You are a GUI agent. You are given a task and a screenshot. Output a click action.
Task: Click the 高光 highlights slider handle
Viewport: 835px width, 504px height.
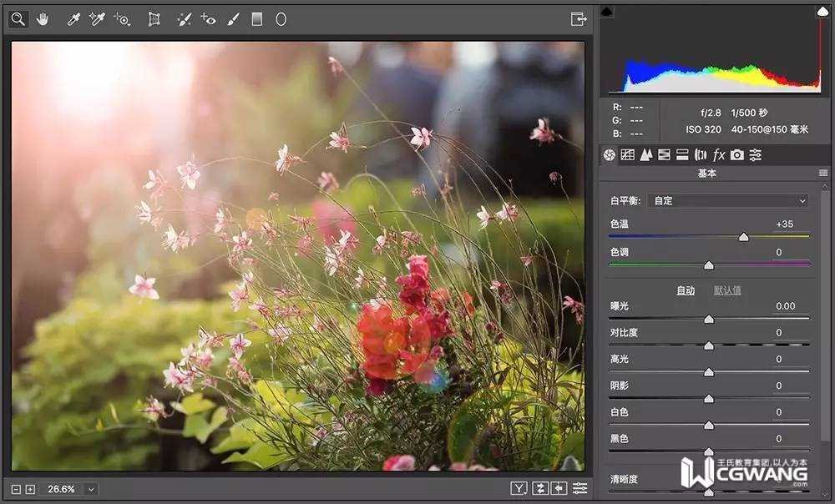709,372
